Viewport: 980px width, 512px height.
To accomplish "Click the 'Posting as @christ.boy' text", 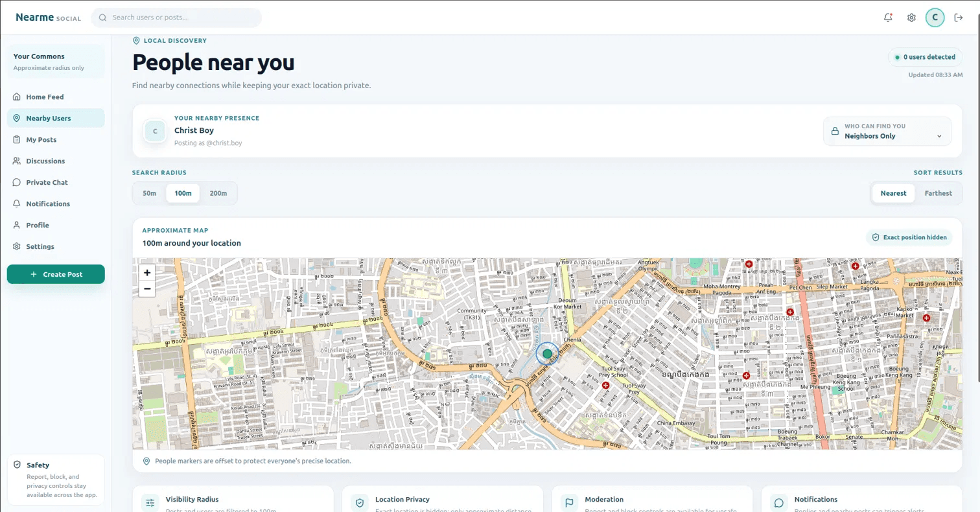I will (x=208, y=143).
